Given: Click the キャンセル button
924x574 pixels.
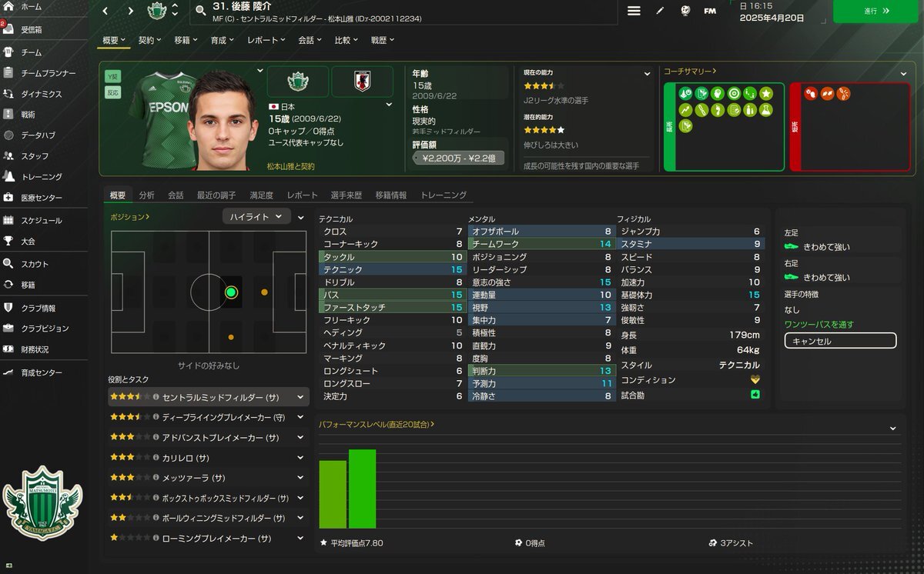Looking at the screenshot, I should [840, 341].
